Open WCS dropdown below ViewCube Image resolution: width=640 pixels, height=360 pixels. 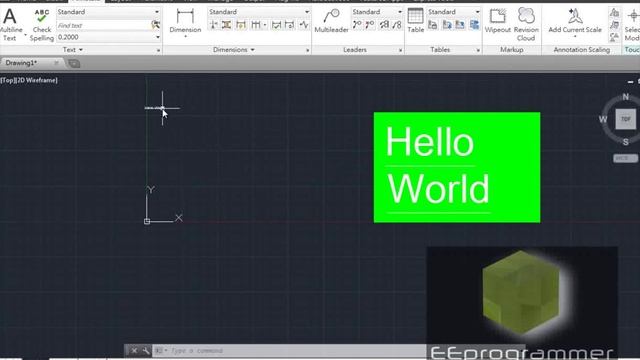[625, 158]
